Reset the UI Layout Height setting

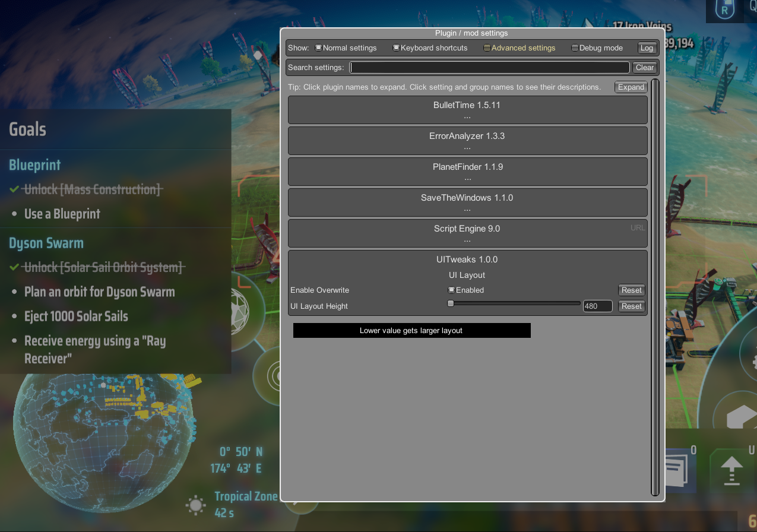click(631, 306)
